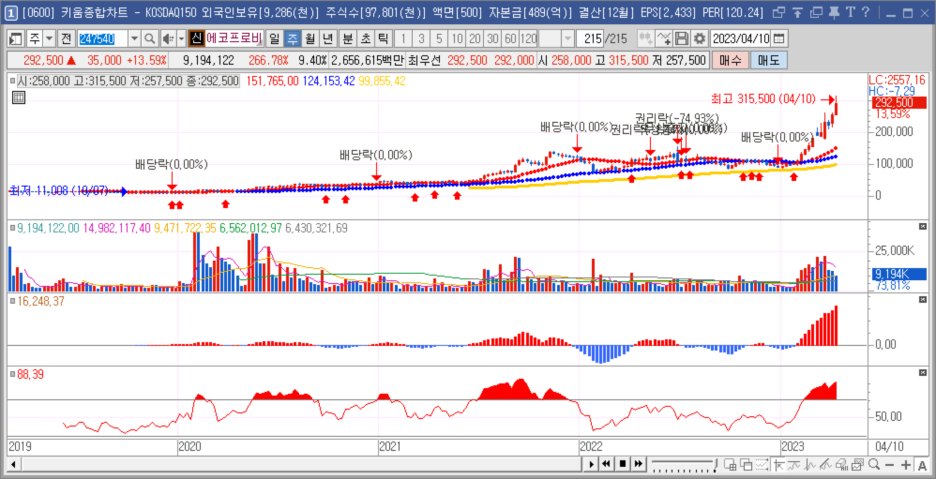This screenshot has width=936, height=479.
Task: Collapse the volume panel with its corner button
Action: [922, 226]
